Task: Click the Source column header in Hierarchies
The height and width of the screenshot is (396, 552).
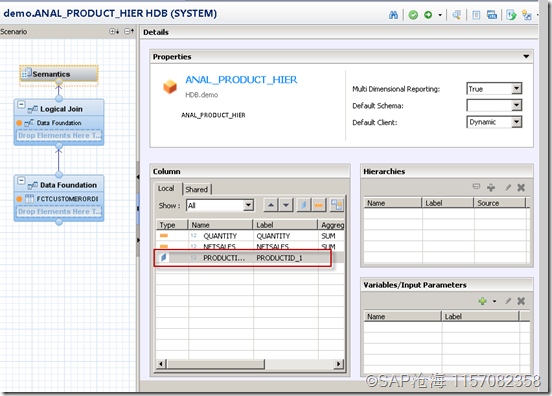Action: coord(499,203)
